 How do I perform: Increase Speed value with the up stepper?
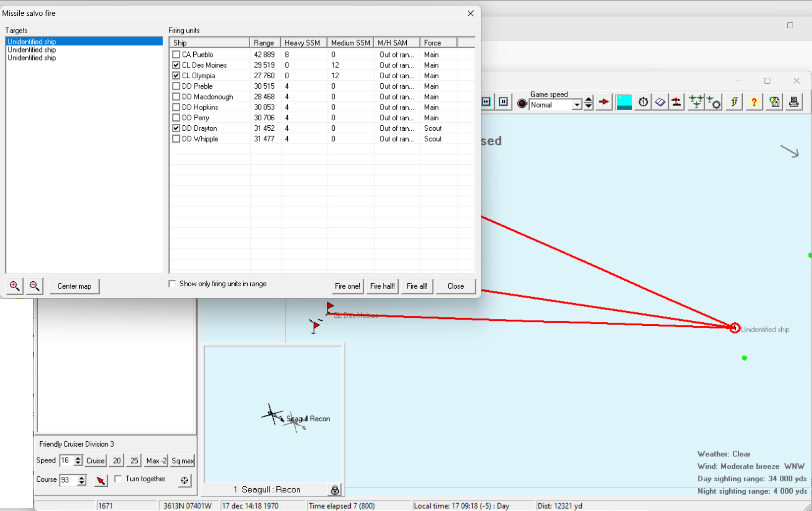(x=78, y=458)
